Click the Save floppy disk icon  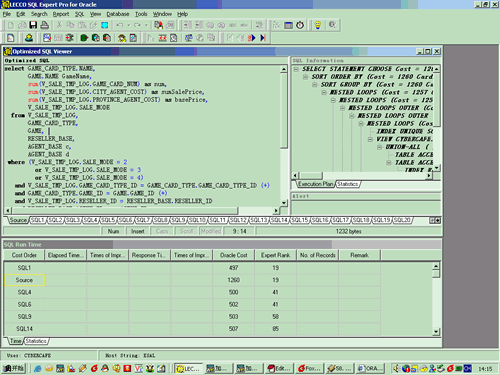(x=33, y=25)
